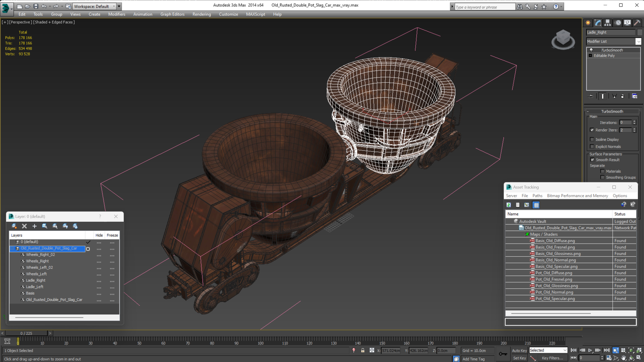Click the Set Key button

tap(519, 358)
